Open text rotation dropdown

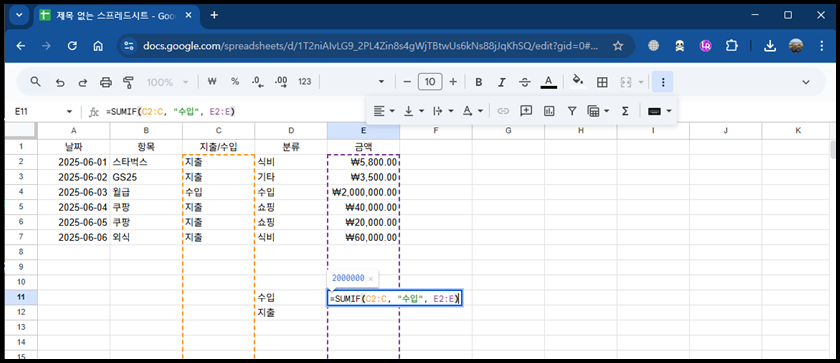click(472, 111)
